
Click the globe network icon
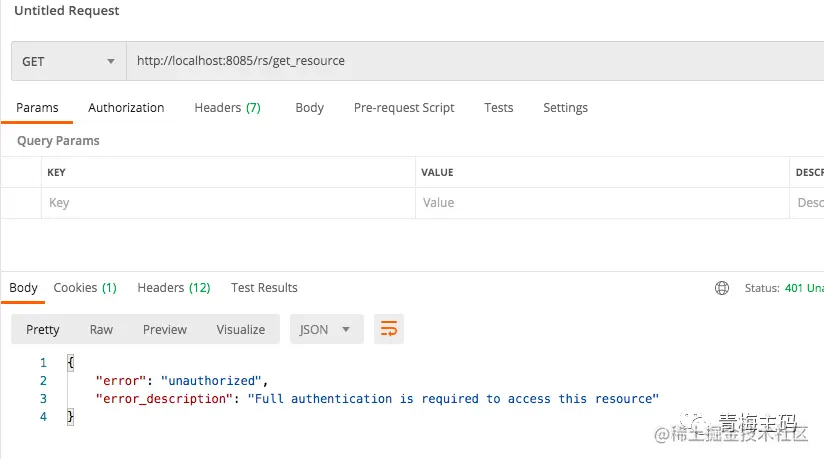click(722, 288)
